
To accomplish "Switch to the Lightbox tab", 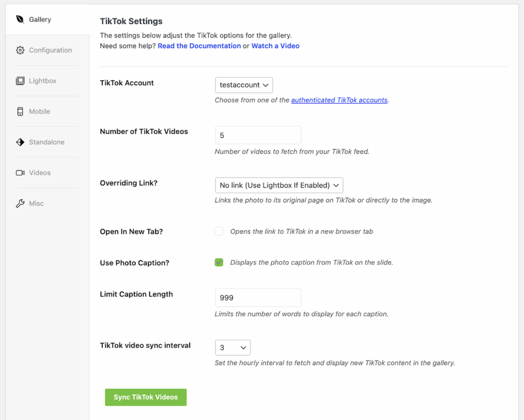I will (x=42, y=81).
